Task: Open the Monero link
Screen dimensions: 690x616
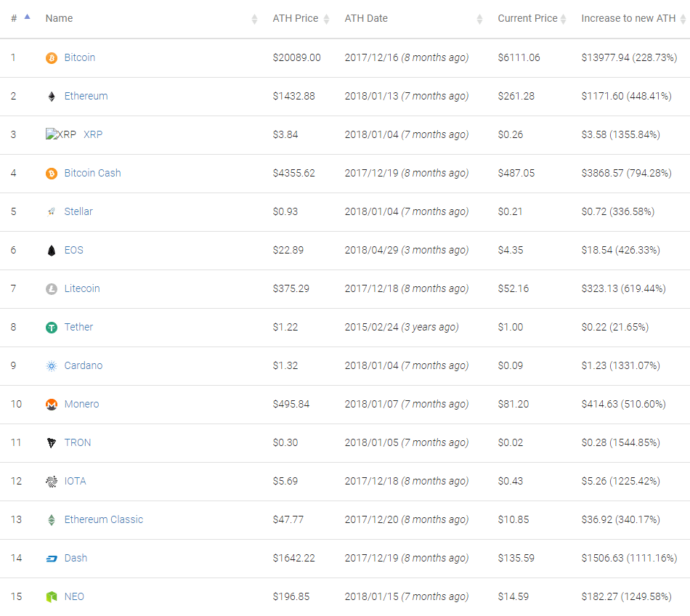Action: 81,404
